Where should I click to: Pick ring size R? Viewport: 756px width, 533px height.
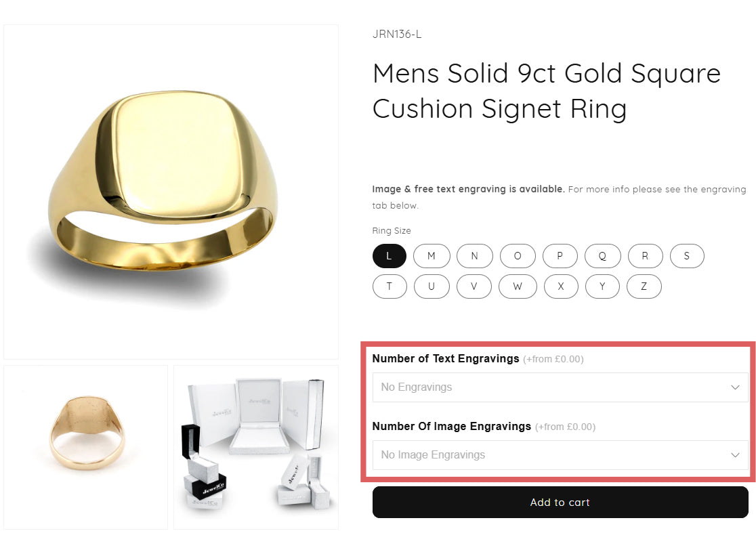644,256
